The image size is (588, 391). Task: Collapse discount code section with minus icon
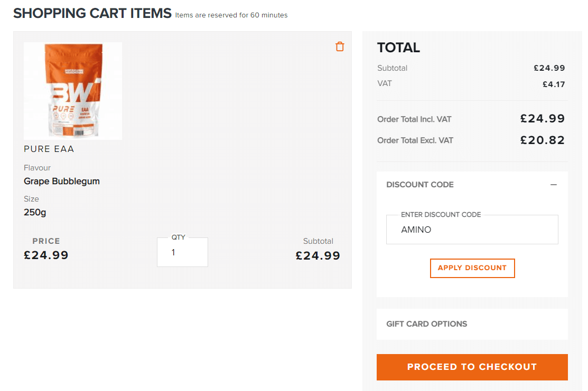coord(553,185)
